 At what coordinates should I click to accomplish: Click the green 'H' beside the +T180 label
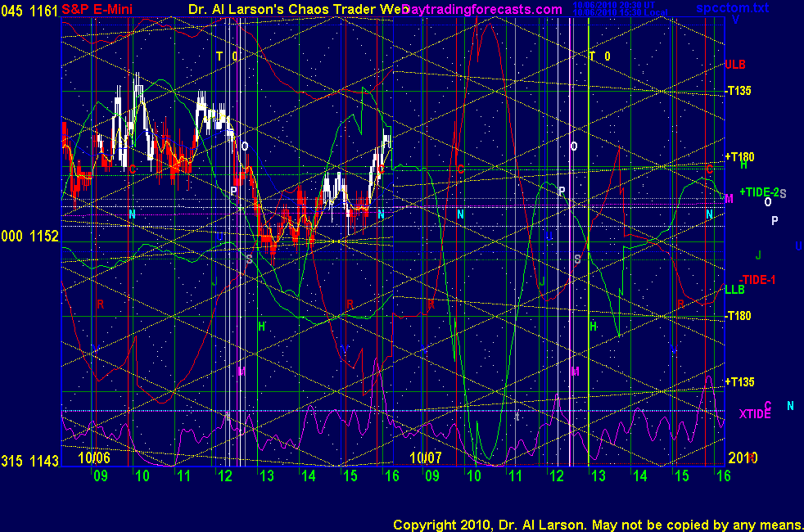click(x=743, y=165)
